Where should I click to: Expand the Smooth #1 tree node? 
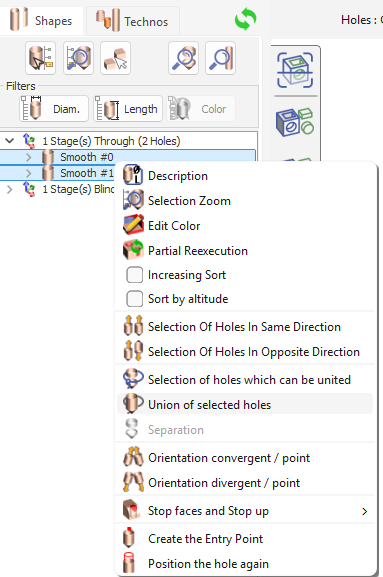point(29,173)
